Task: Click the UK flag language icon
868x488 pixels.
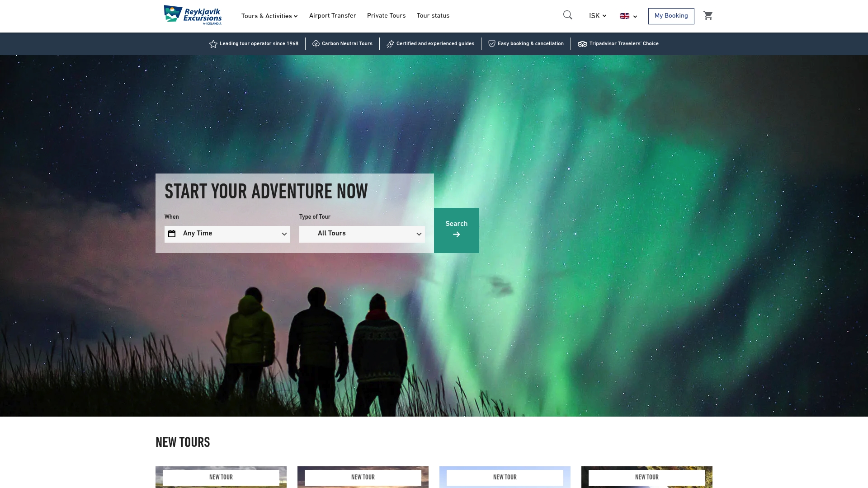Action: click(x=624, y=16)
